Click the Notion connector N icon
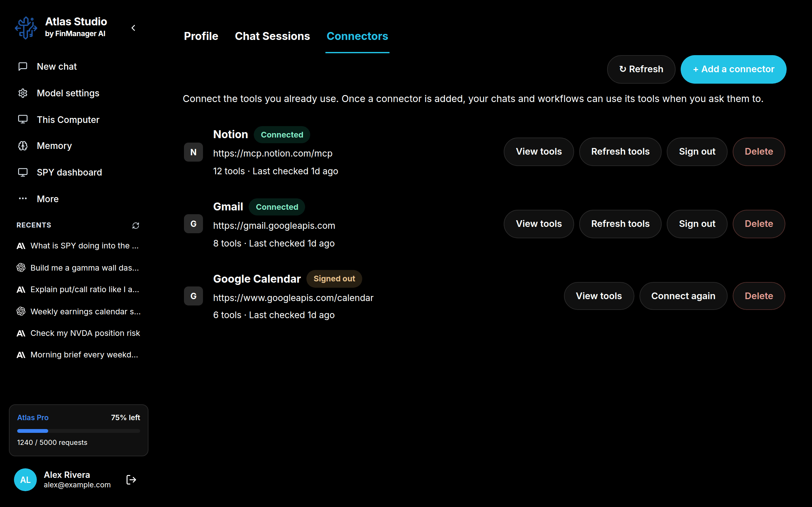 pos(193,152)
